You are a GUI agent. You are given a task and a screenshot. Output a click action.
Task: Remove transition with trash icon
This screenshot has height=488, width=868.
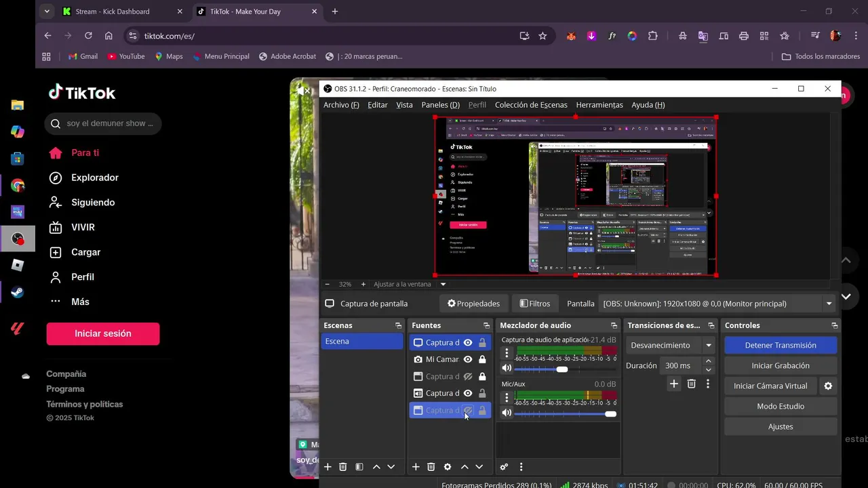point(691,384)
